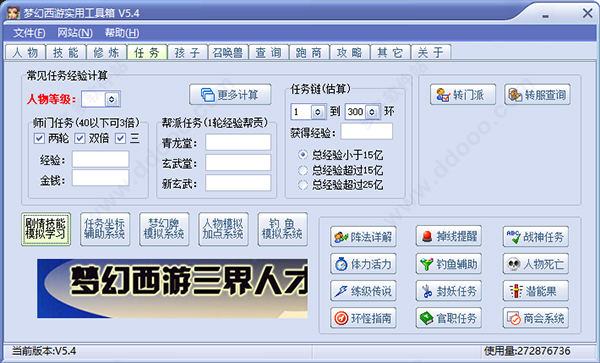Click the 玄武堂 field
The height and width of the screenshot is (363, 600).
238,163
